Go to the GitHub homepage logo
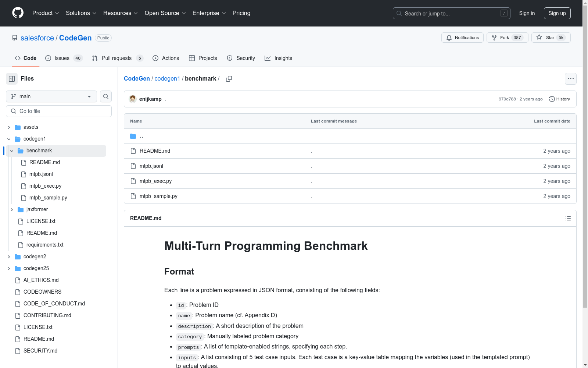The width and height of the screenshot is (588, 368). [18, 13]
